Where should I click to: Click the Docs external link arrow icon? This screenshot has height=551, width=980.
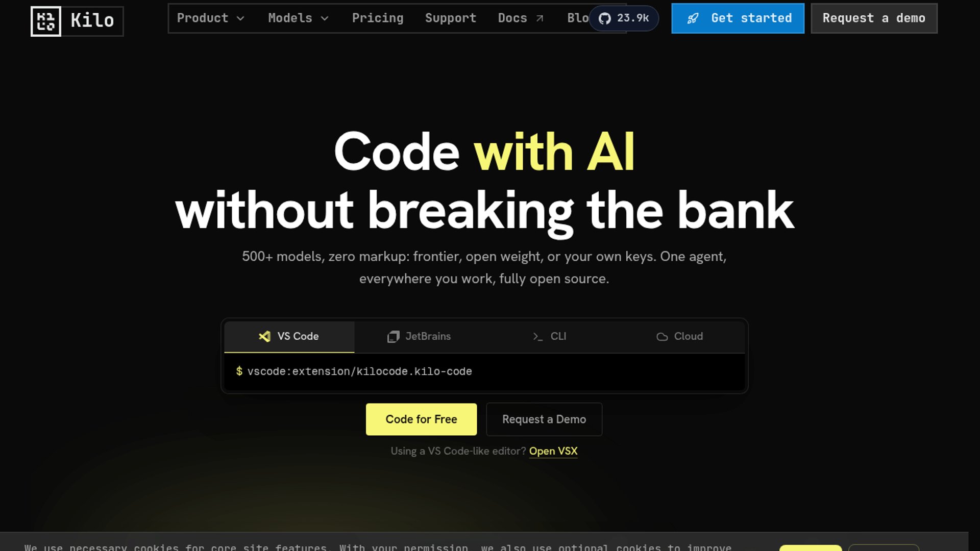540,18
